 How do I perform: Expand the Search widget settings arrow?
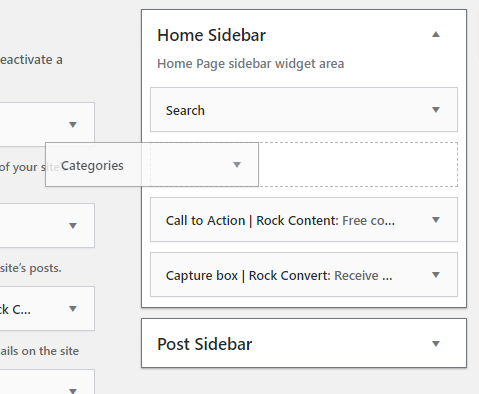pos(436,110)
